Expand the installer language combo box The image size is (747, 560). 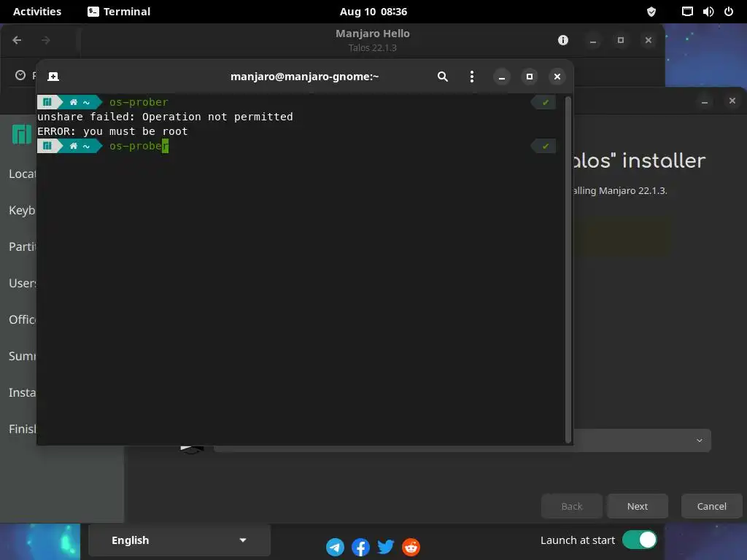click(642, 440)
